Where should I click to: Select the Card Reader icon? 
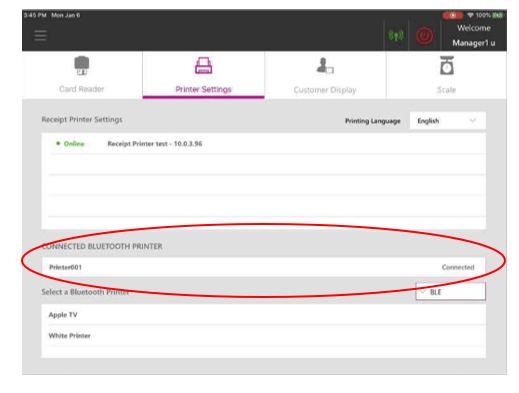pyautogui.click(x=82, y=66)
